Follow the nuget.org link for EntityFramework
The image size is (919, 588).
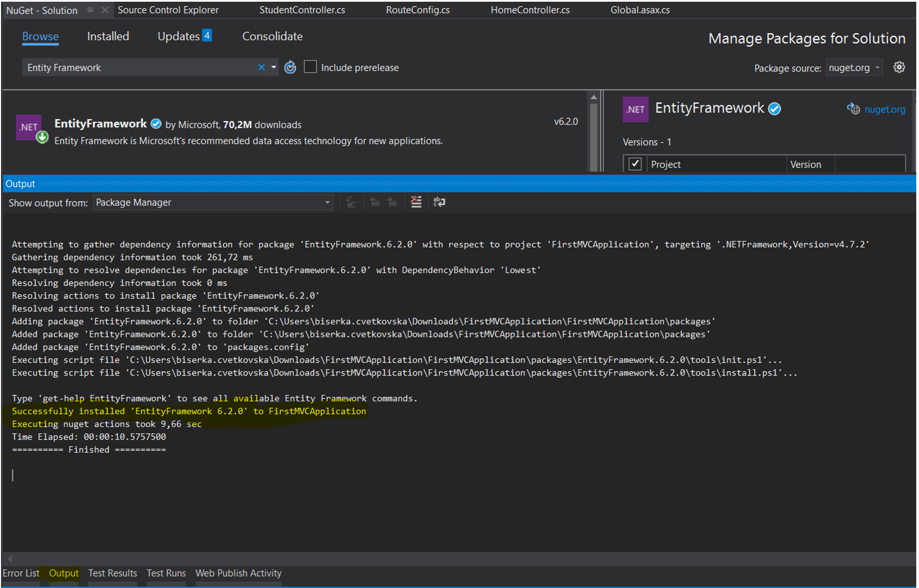point(884,110)
